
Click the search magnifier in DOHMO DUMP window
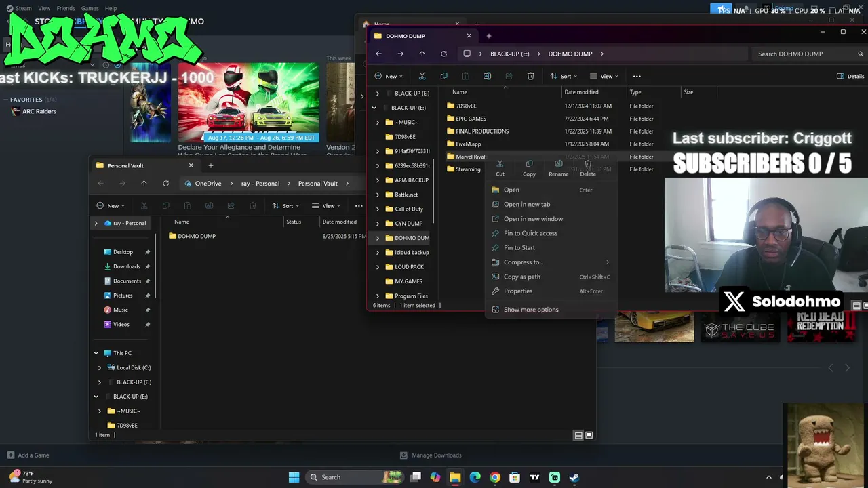coord(861,54)
